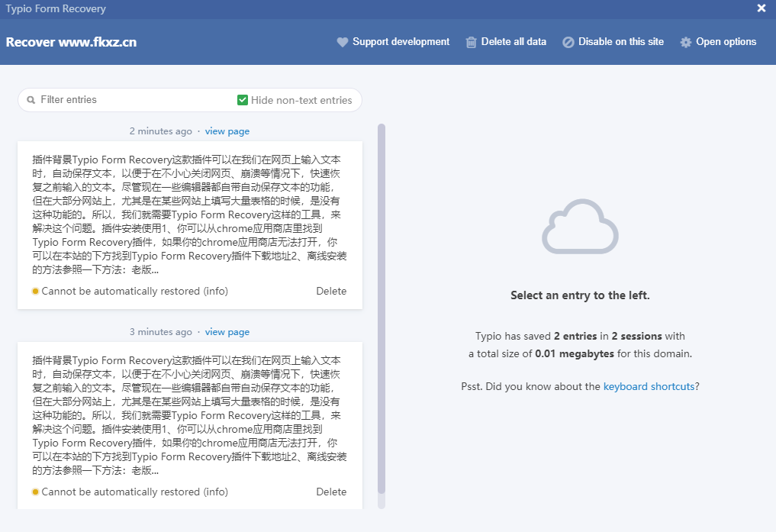Open the keyboard shortcuts link
Viewport: 776px width, 532px height.
click(649, 386)
